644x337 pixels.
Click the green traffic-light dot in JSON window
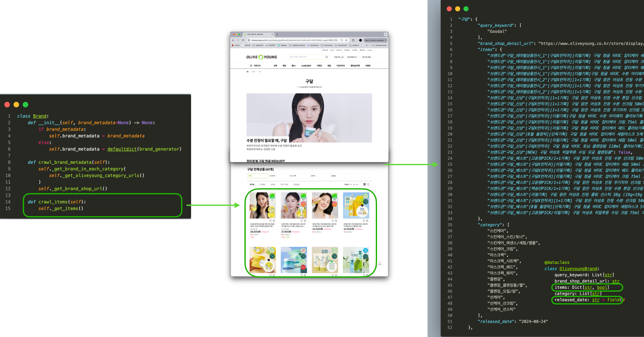click(x=466, y=9)
